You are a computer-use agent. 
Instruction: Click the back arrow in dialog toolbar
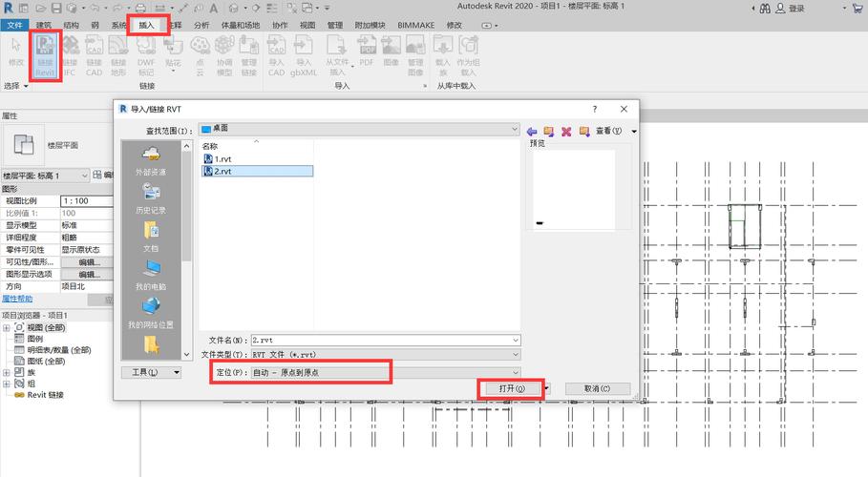coord(532,131)
